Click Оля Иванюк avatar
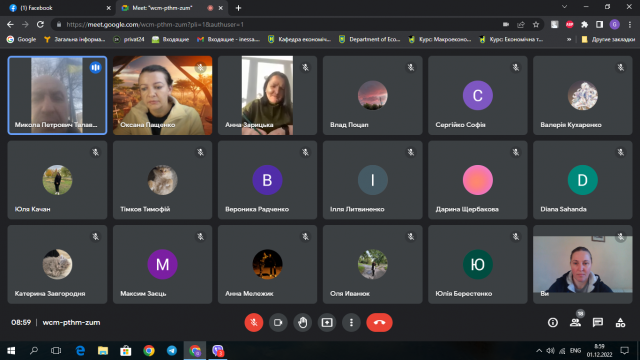The height and width of the screenshot is (360, 640). [373, 264]
